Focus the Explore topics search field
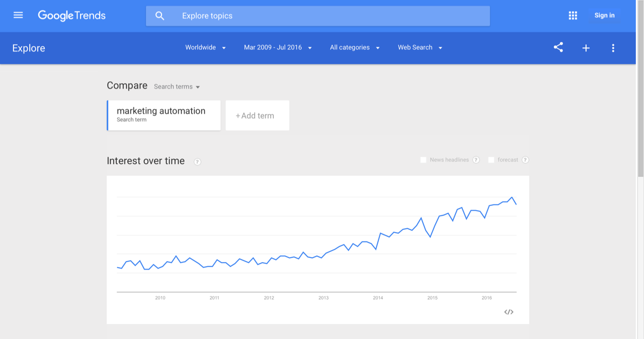 pos(318,16)
